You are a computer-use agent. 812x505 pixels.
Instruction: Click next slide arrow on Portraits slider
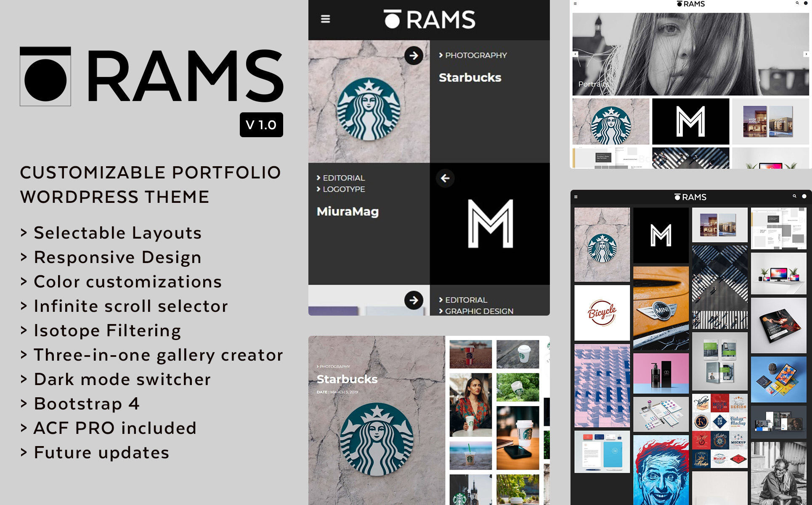(806, 54)
